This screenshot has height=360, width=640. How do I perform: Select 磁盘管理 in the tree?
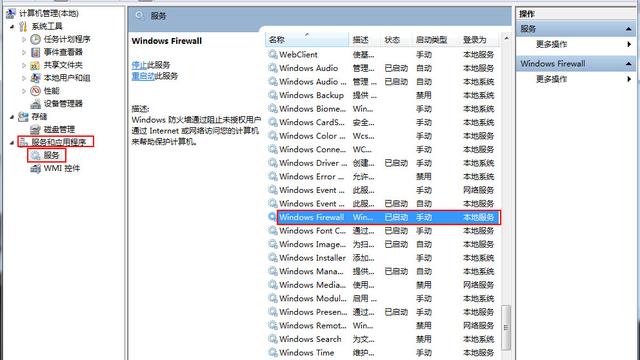pos(59,129)
